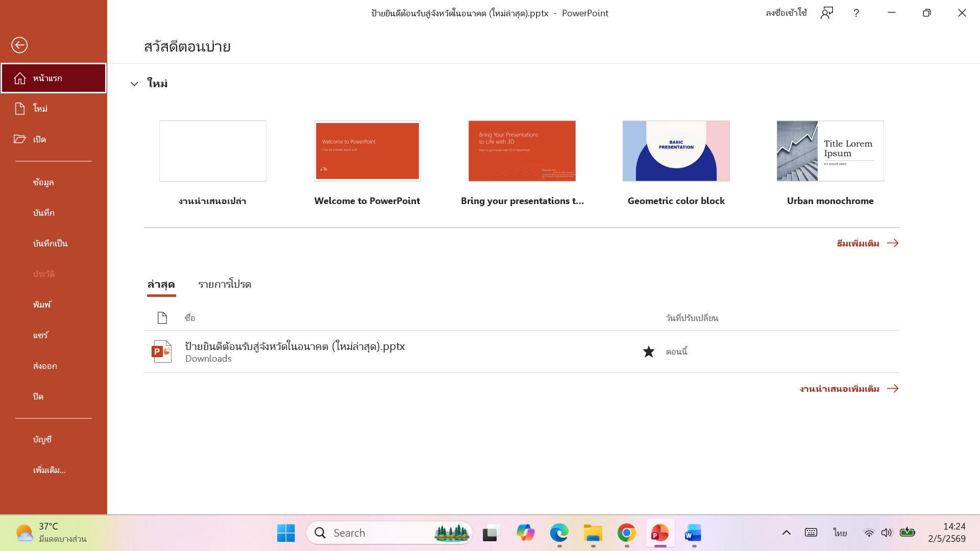The width and height of the screenshot is (980, 551).
Task: Open the volume control speaker icon
Action: 887,533
